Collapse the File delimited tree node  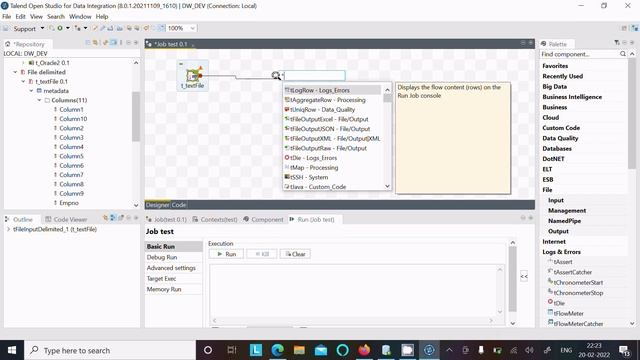coord(15,72)
